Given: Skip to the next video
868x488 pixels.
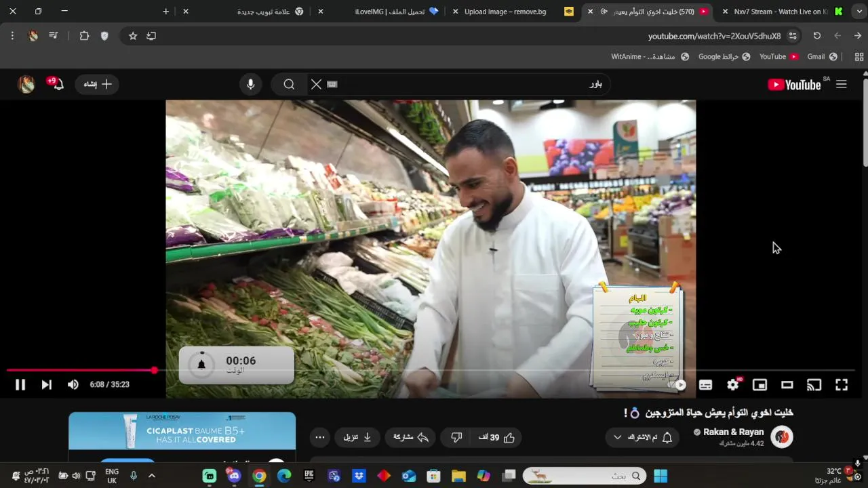Looking at the screenshot, I should 46,385.
